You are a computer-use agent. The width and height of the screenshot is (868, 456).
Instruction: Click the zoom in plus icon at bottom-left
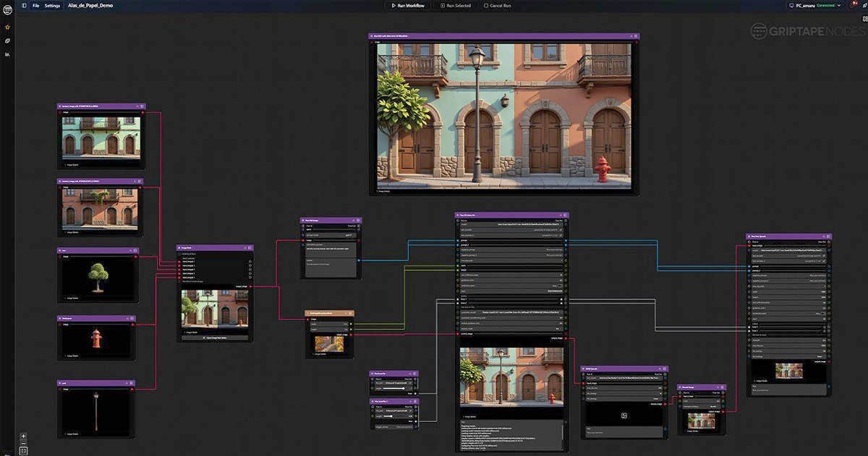(23, 437)
